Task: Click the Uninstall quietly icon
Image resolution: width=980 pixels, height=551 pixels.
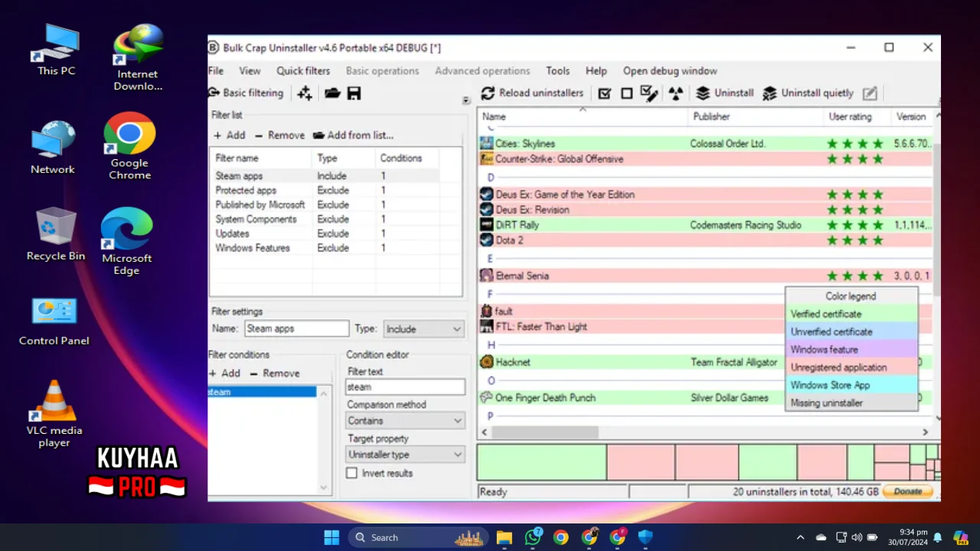Action: (769, 93)
